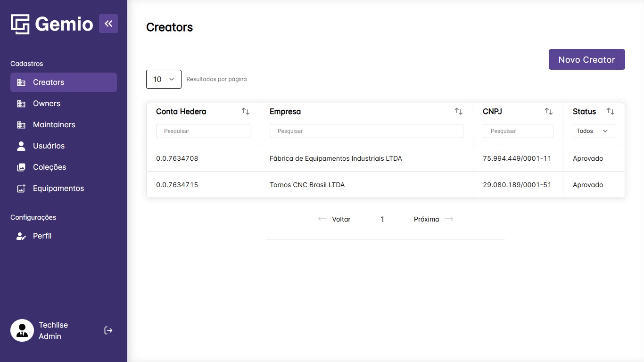The width and height of the screenshot is (644, 362).
Task: Open Usuários in the sidebar menu
Action: [x=49, y=146]
